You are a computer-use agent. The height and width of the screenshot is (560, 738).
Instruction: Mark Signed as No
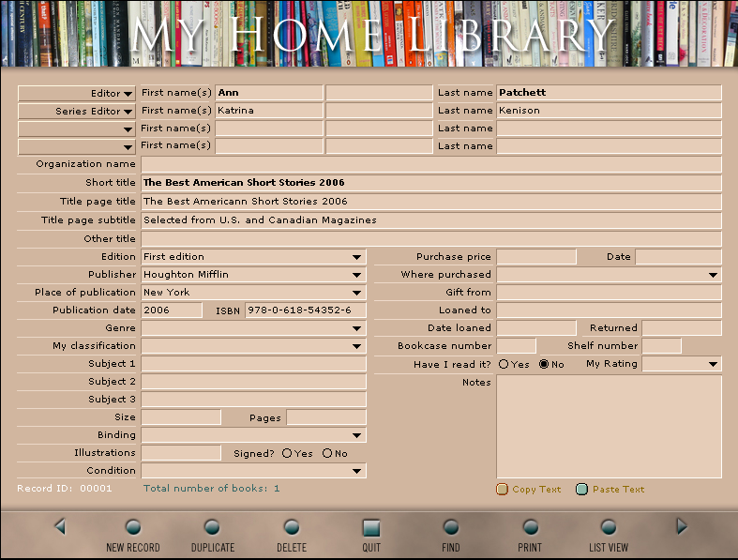[327, 453]
